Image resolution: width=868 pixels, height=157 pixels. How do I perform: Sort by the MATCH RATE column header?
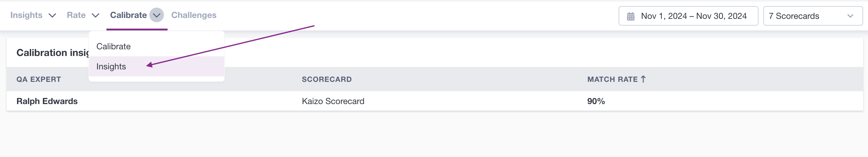pyautogui.click(x=612, y=79)
